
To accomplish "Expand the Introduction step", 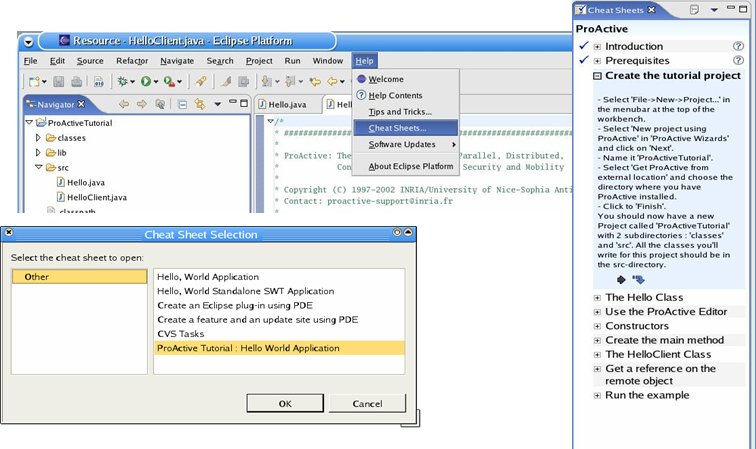I will click(597, 47).
